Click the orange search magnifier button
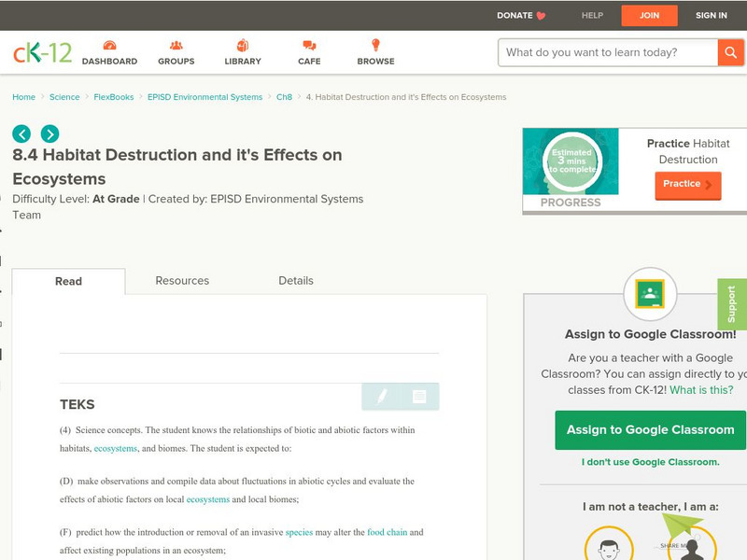The width and height of the screenshot is (747, 560). (730, 52)
